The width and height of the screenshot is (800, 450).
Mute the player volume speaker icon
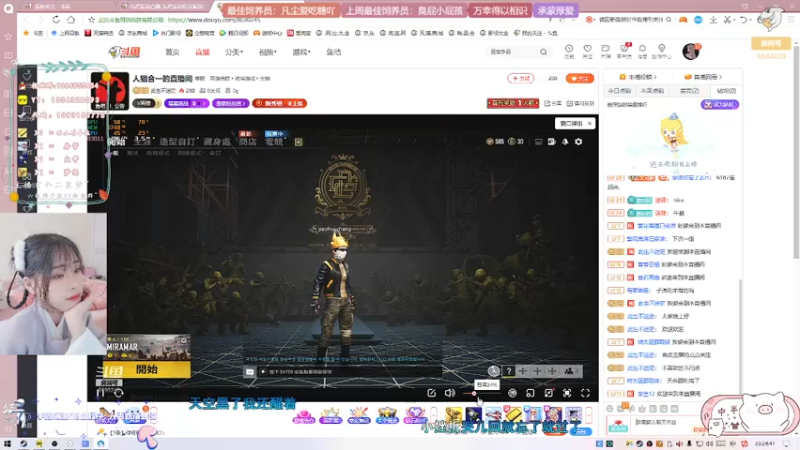[449, 393]
